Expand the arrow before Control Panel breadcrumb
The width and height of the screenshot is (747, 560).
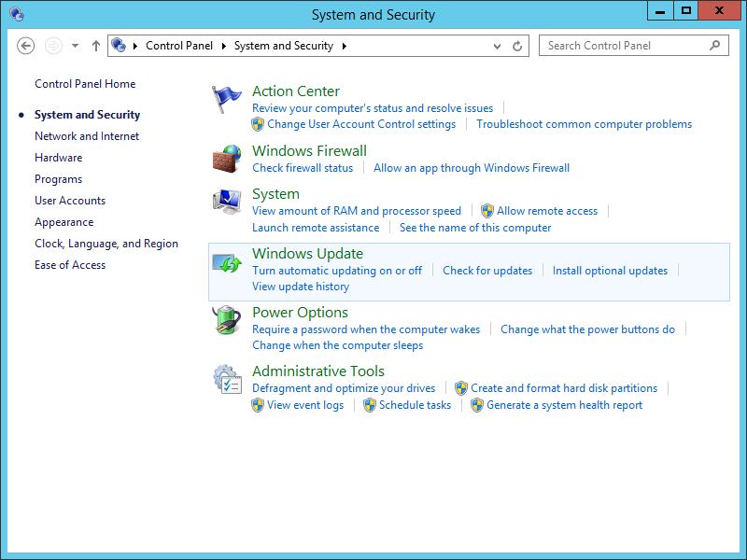[135, 46]
